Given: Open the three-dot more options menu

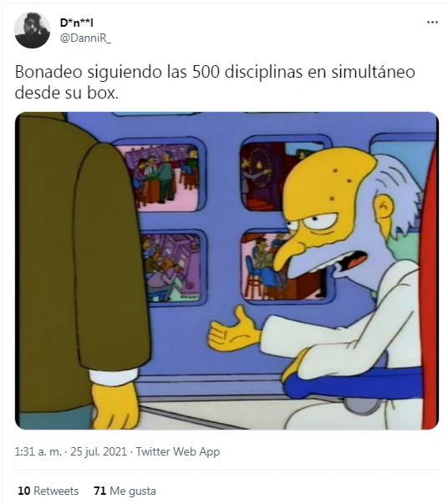Looking at the screenshot, I should point(432,23).
